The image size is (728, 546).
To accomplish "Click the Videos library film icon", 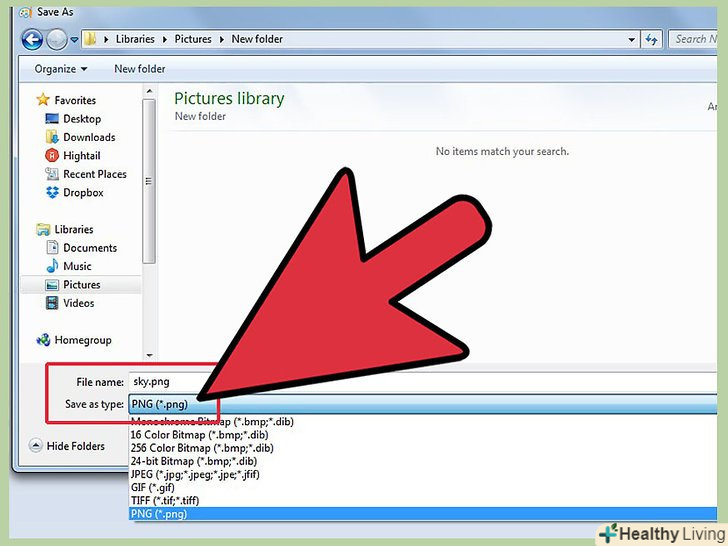I will click(52, 303).
